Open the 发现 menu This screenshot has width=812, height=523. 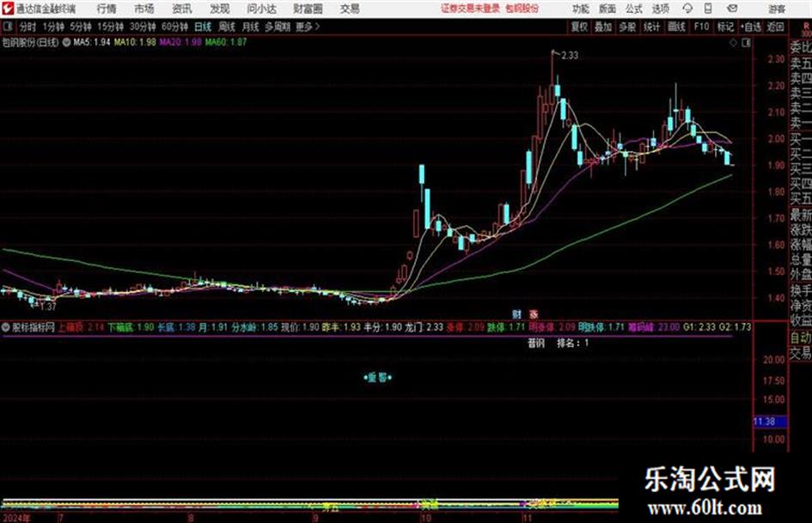tap(220, 9)
